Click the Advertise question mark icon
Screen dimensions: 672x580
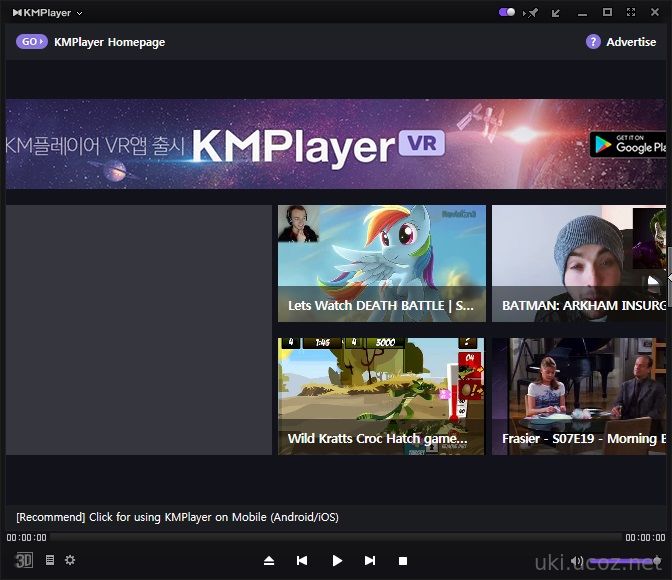pos(593,42)
